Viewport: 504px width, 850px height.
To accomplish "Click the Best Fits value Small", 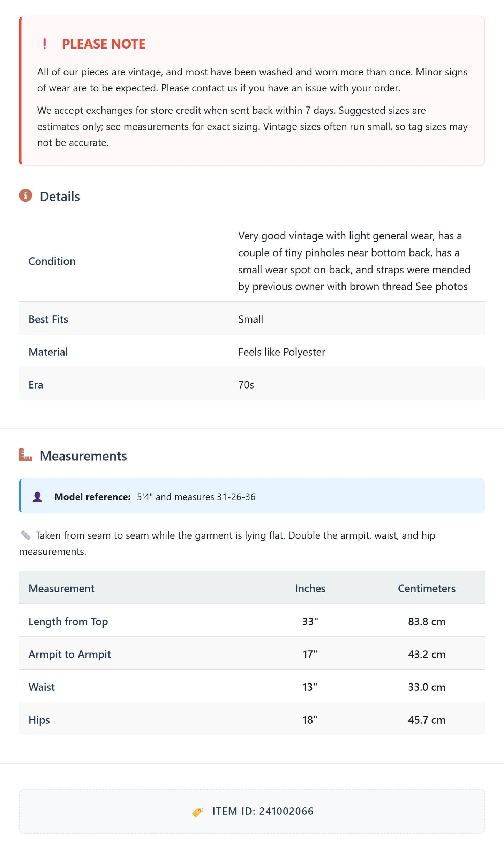I will pos(250,319).
